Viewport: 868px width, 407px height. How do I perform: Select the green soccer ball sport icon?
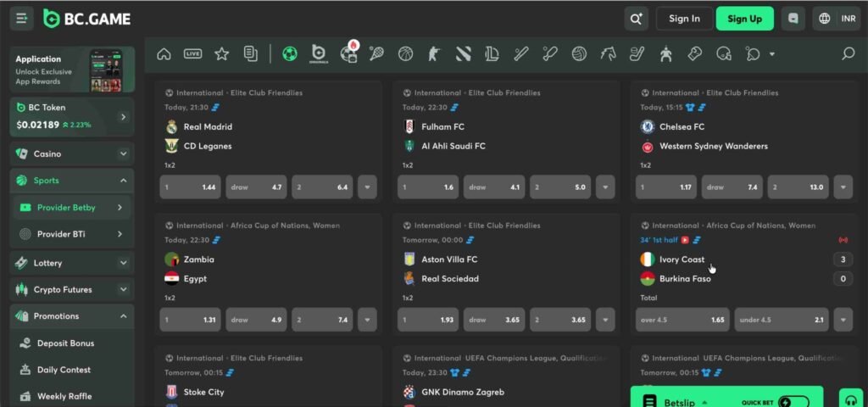[290, 53]
